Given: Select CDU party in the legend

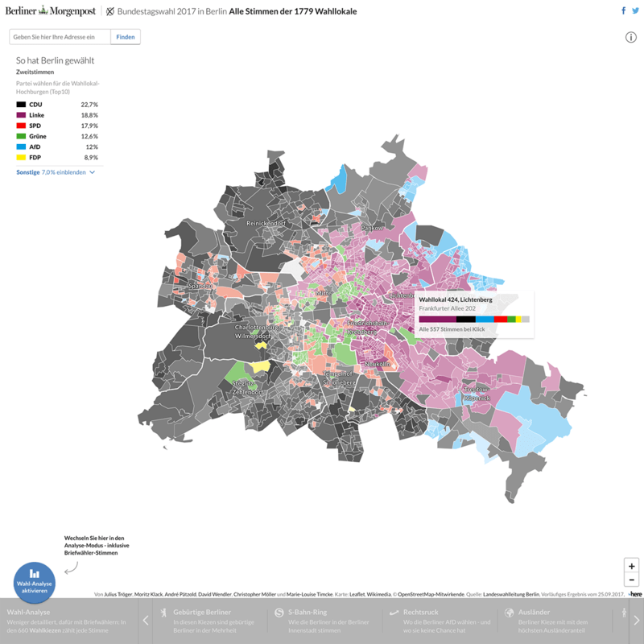Looking at the screenshot, I should (35, 105).
